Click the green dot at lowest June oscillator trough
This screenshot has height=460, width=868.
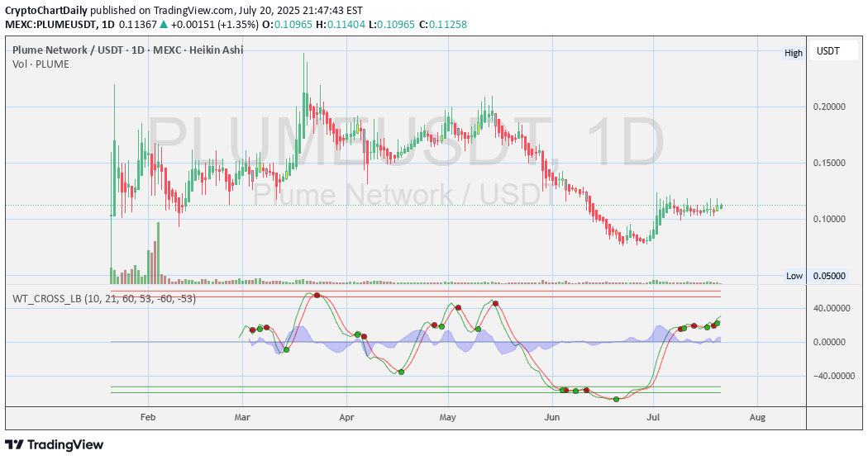pyautogui.click(x=616, y=399)
